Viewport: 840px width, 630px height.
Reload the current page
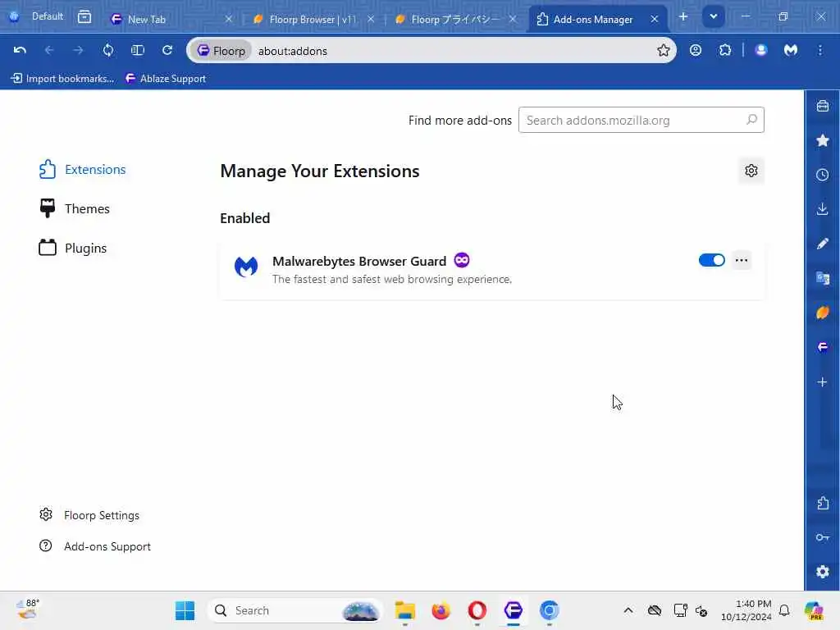click(167, 50)
